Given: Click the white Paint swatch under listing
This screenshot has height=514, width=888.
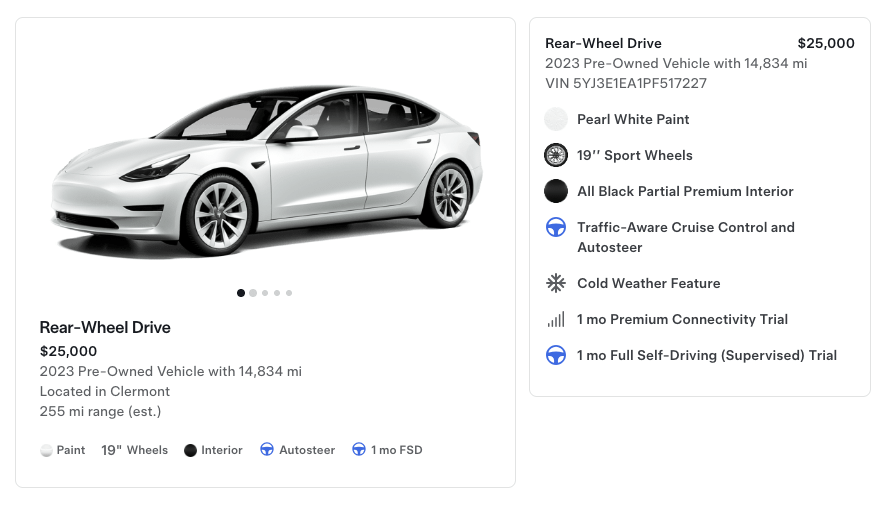Looking at the screenshot, I should point(46,450).
